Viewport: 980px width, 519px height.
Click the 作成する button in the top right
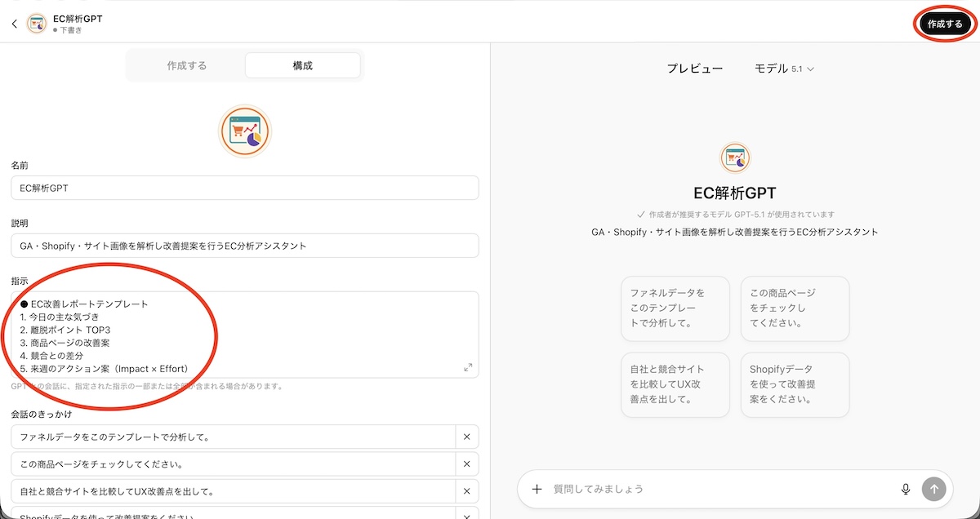click(943, 23)
